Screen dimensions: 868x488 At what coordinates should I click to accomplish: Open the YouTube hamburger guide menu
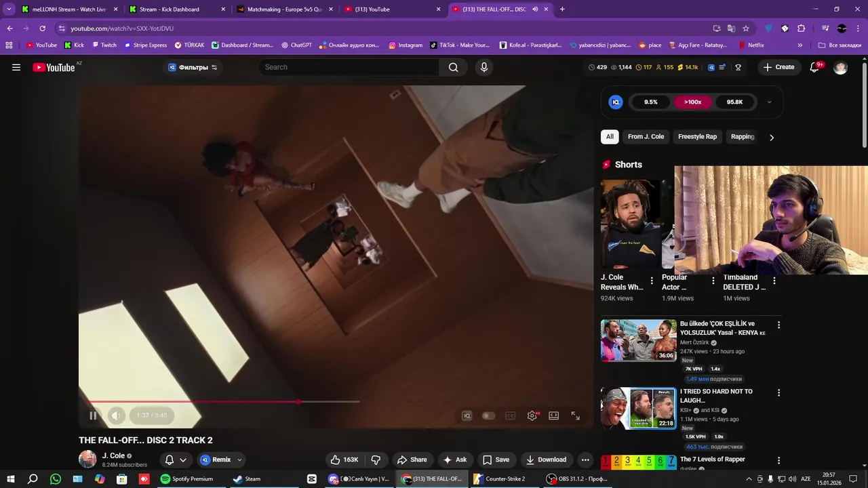[16, 67]
